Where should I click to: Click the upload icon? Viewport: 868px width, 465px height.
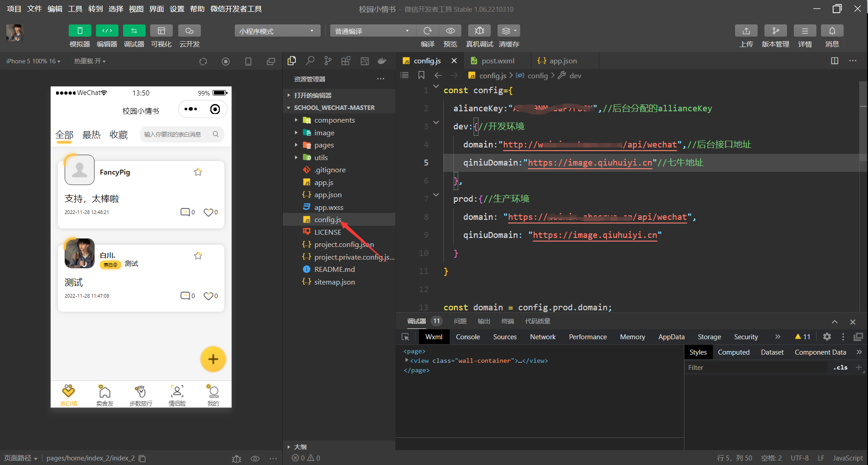pos(746,31)
